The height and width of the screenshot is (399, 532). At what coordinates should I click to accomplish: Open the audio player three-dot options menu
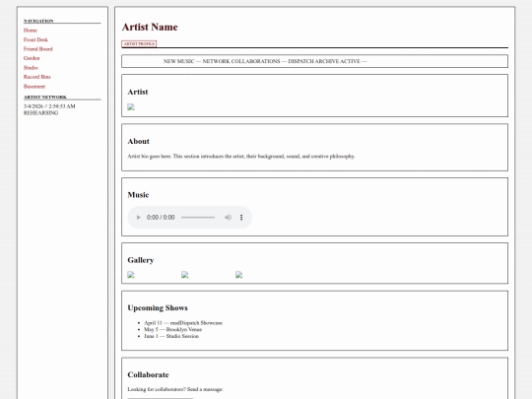pyautogui.click(x=241, y=217)
